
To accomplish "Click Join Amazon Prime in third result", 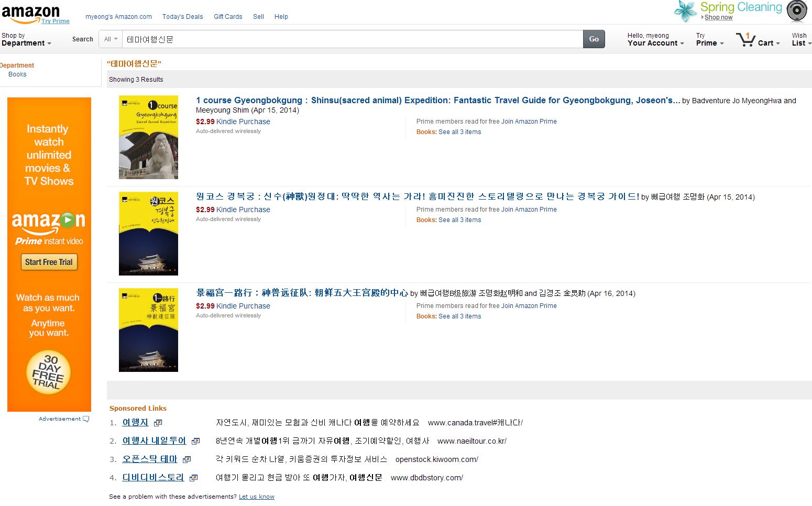I will [529, 306].
